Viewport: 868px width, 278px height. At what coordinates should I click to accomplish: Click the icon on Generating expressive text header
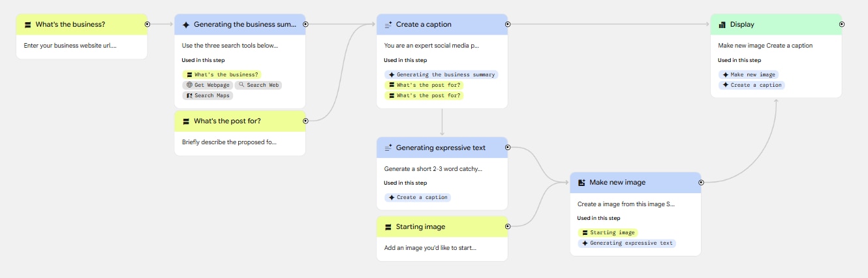tap(388, 148)
